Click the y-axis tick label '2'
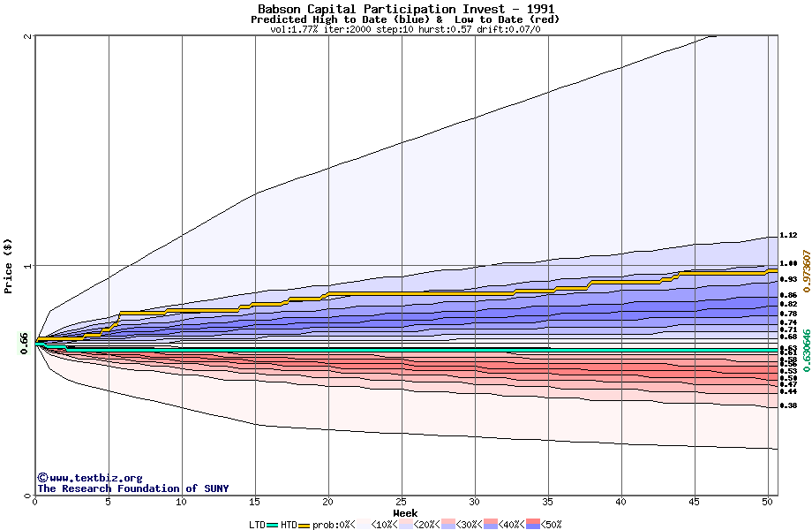The image size is (812, 530). [x=27, y=35]
